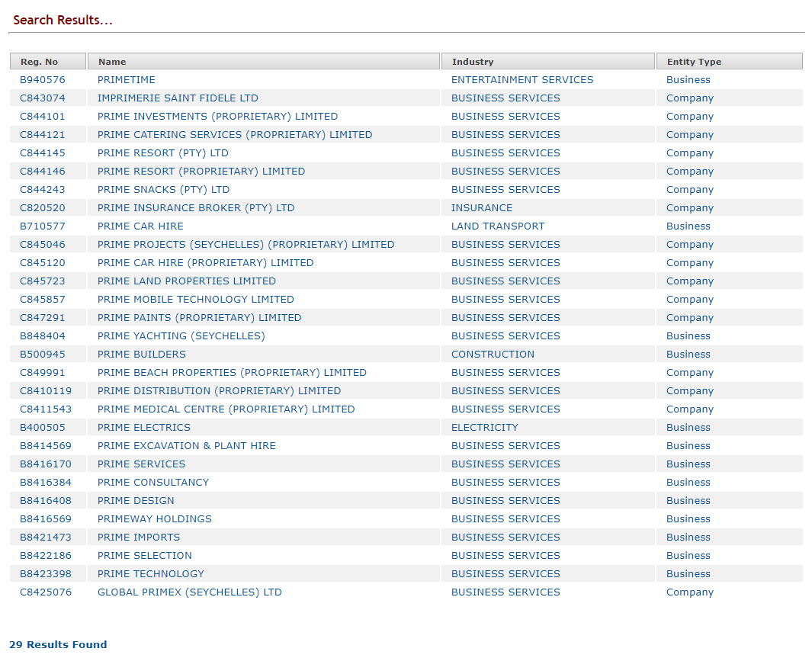Open IMPRIMERIE SAINT FIDELE LTD
The image size is (812, 658).
(x=178, y=98)
